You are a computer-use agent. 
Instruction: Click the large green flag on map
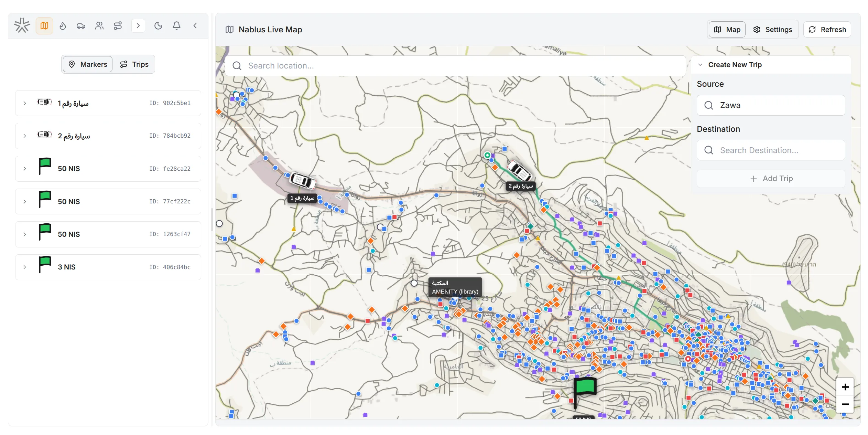click(x=584, y=392)
